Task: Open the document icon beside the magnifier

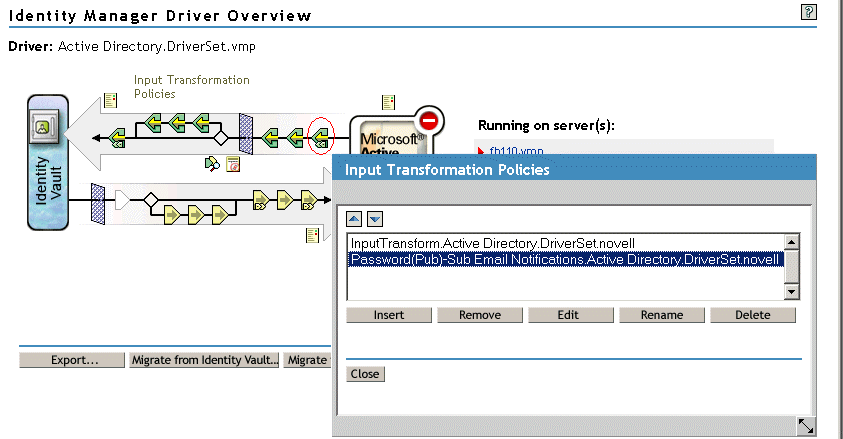Action: click(233, 164)
